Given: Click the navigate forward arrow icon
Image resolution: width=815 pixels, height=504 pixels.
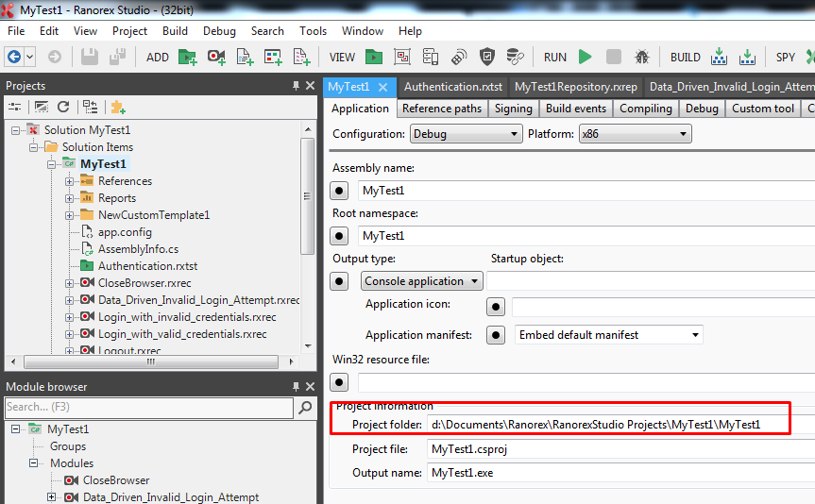Looking at the screenshot, I should [55, 57].
